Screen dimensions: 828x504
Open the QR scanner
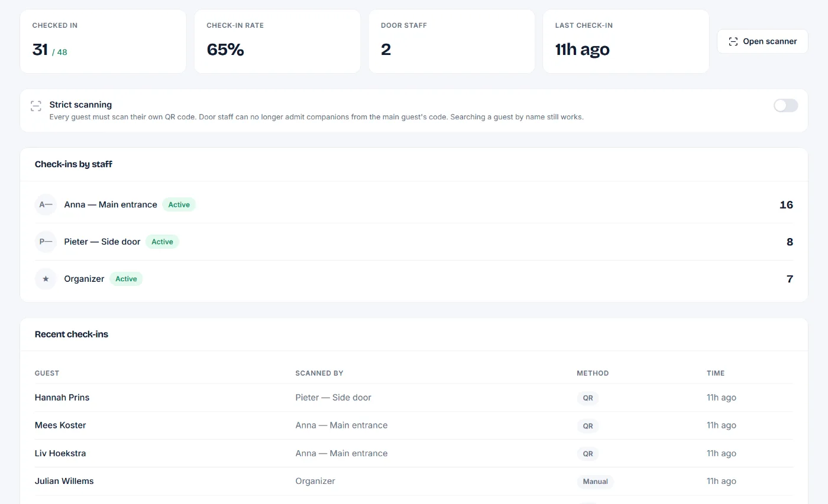(x=762, y=41)
